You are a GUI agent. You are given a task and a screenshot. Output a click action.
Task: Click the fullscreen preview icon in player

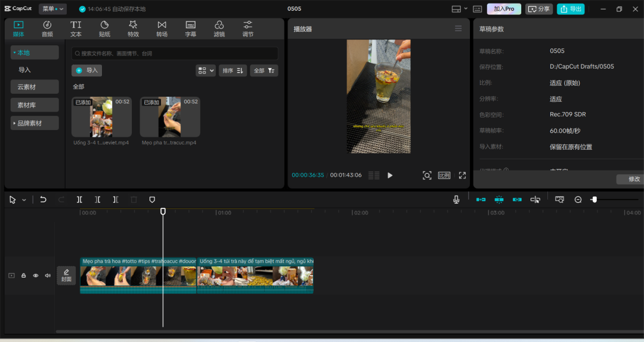462,175
